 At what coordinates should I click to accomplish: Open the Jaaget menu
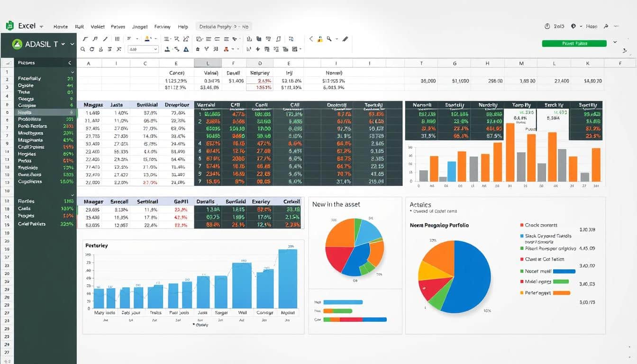(x=140, y=27)
